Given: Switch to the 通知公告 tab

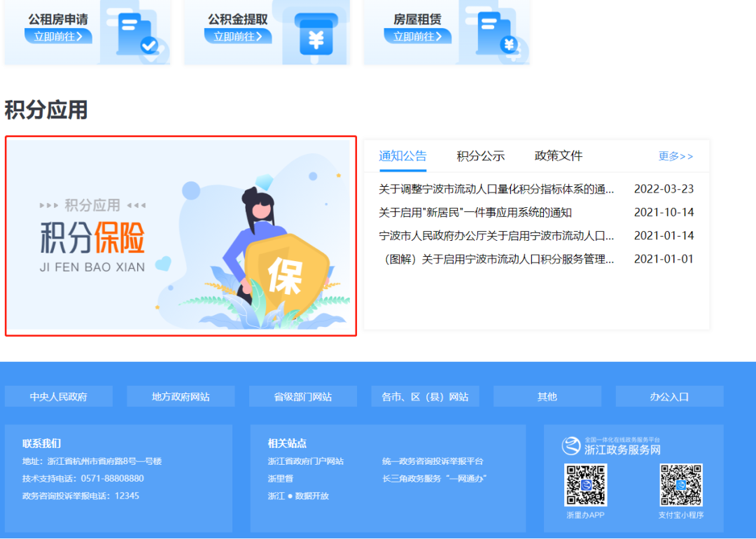Looking at the screenshot, I should (x=403, y=155).
